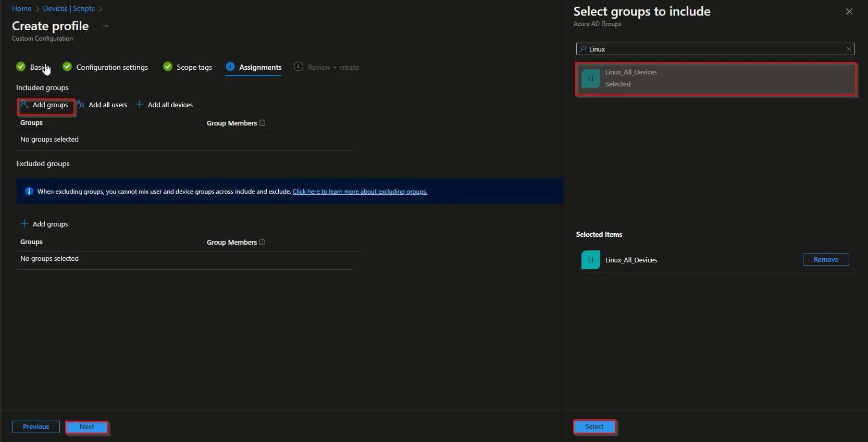The height and width of the screenshot is (442, 868).
Task: Open link about excluding groups
Action: [360, 192]
